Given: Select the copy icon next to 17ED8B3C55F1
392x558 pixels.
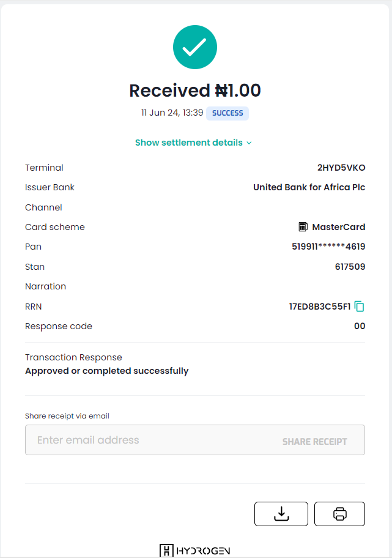Looking at the screenshot, I should pos(360,306).
